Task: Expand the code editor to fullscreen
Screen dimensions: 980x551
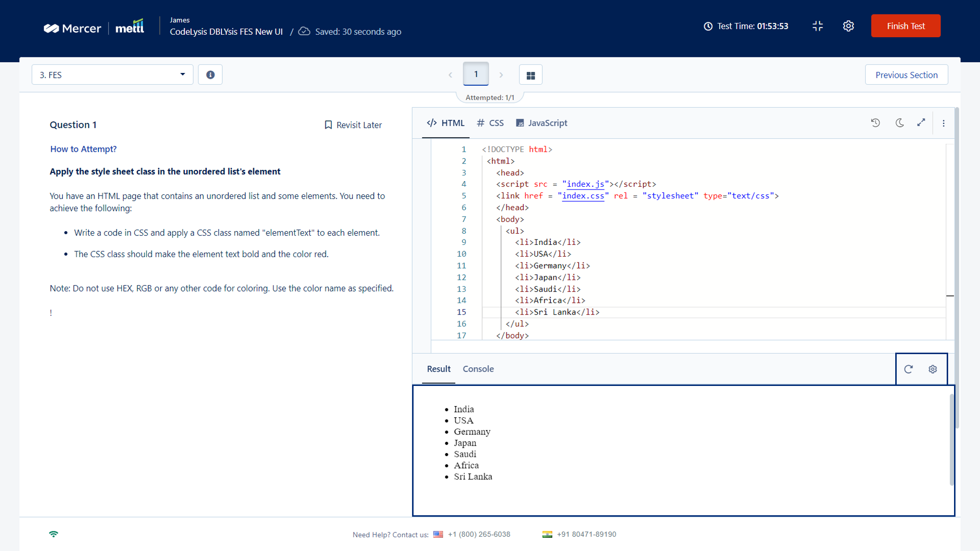Action: [921, 123]
